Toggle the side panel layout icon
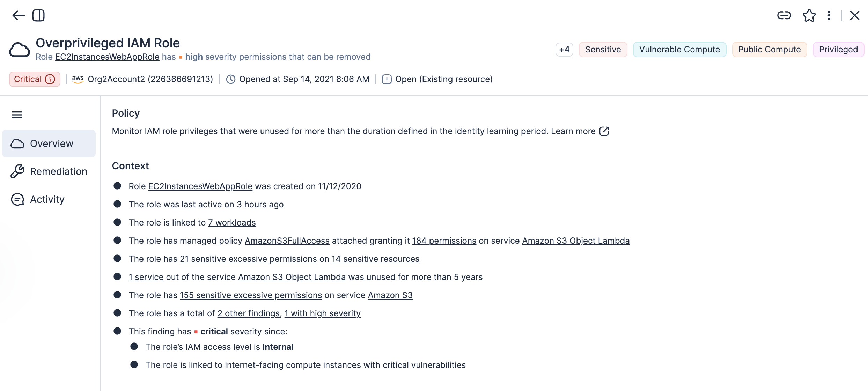Screen dimensions: 868x391 pos(38,15)
